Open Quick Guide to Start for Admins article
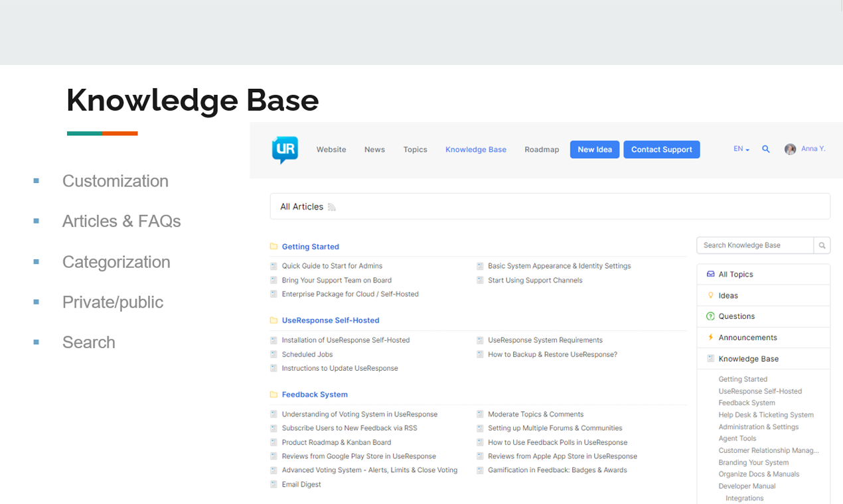The image size is (843, 504). [x=332, y=266]
